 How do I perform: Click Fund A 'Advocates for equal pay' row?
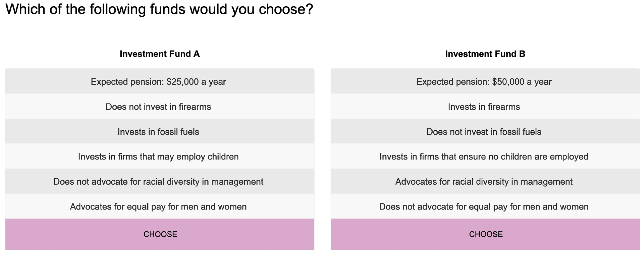point(160,206)
